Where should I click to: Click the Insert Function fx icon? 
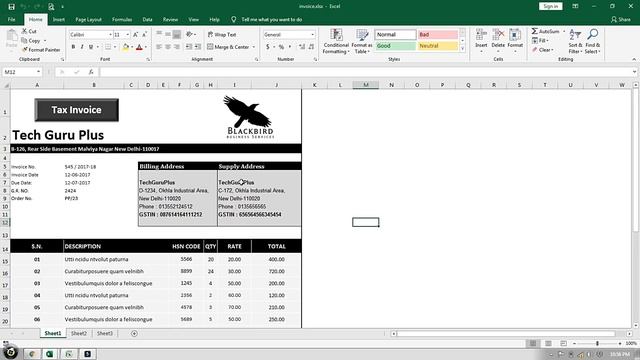pos(91,72)
